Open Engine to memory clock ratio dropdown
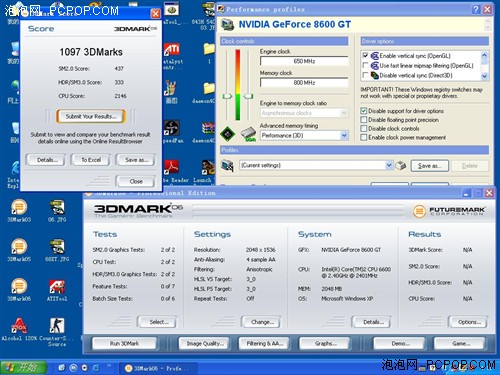Viewport: 500px width, 375px height. tap(304, 113)
